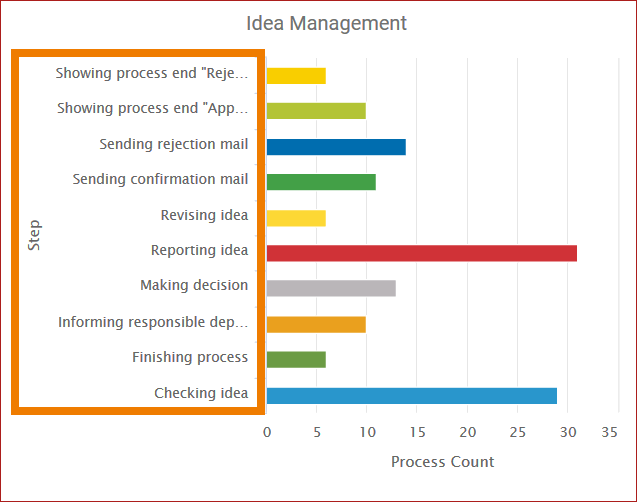Select the "Finishing process" axis label
The height and width of the screenshot is (502, 637).
pyautogui.click(x=190, y=357)
